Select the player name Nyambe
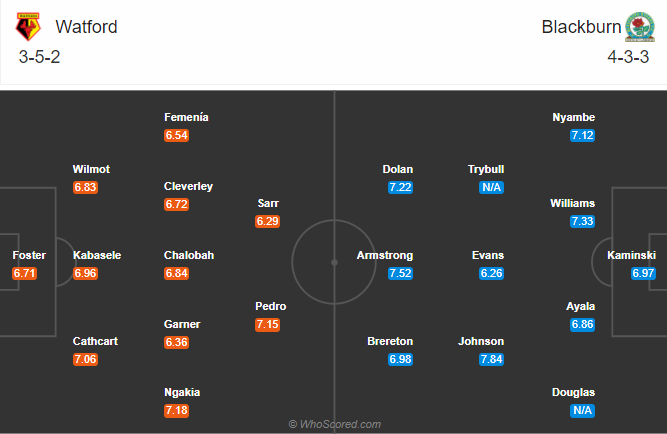667x434 pixels. coord(574,118)
